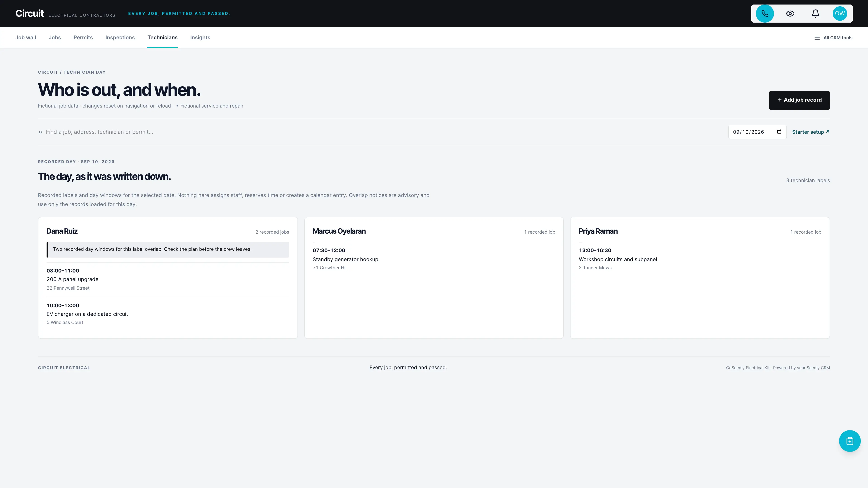Image resolution: width=868 pixels, height=488 pixels.
Task: Click Marcus Oyelaran technician name
Action: pyautogui.click(x=339, y=231)
